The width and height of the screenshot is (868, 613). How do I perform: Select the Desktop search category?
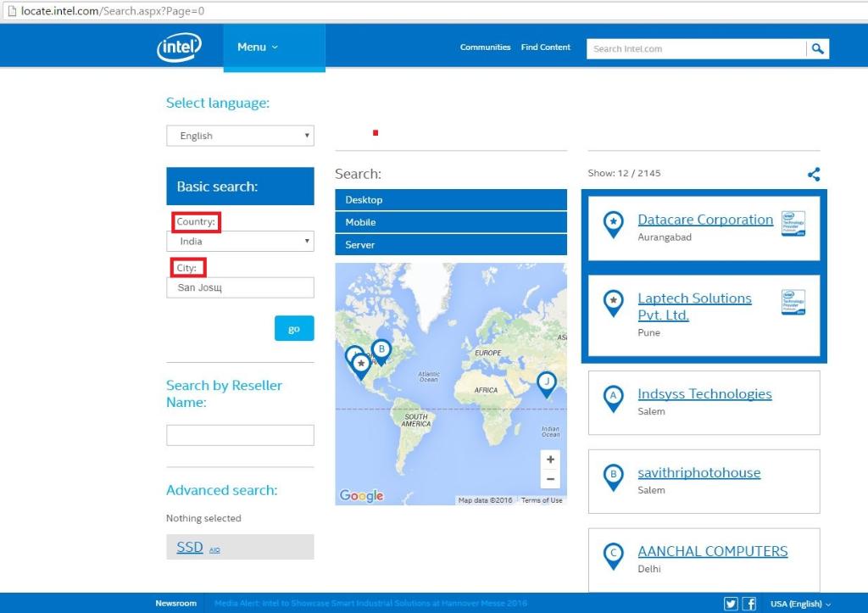[x=451, y=200]
